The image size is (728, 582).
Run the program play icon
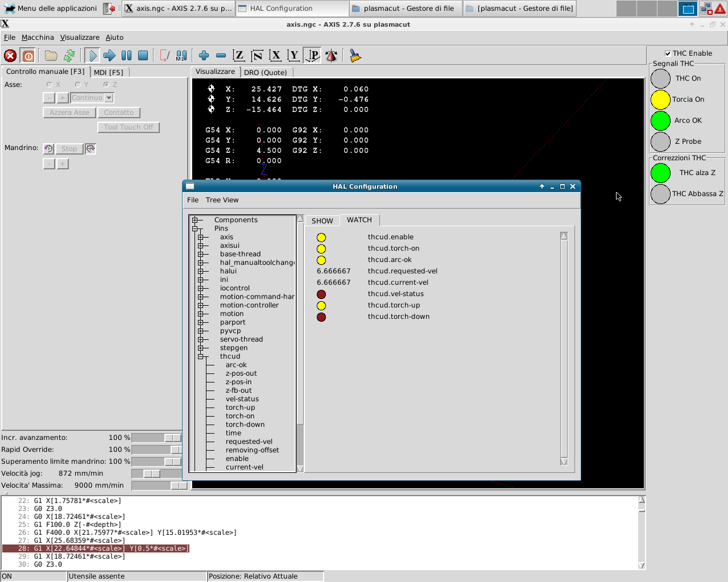[x=92, y=56]
